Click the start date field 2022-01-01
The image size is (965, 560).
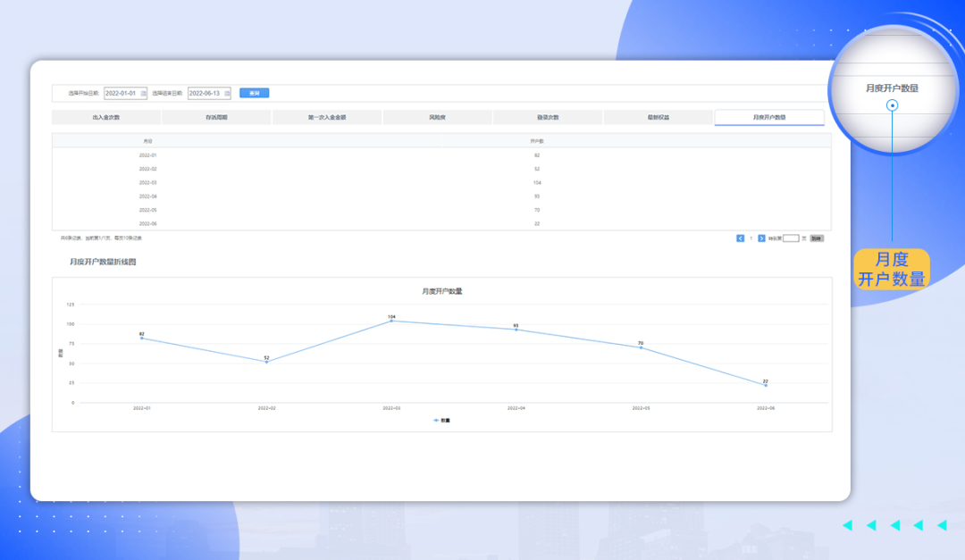[x=121, y=93]
